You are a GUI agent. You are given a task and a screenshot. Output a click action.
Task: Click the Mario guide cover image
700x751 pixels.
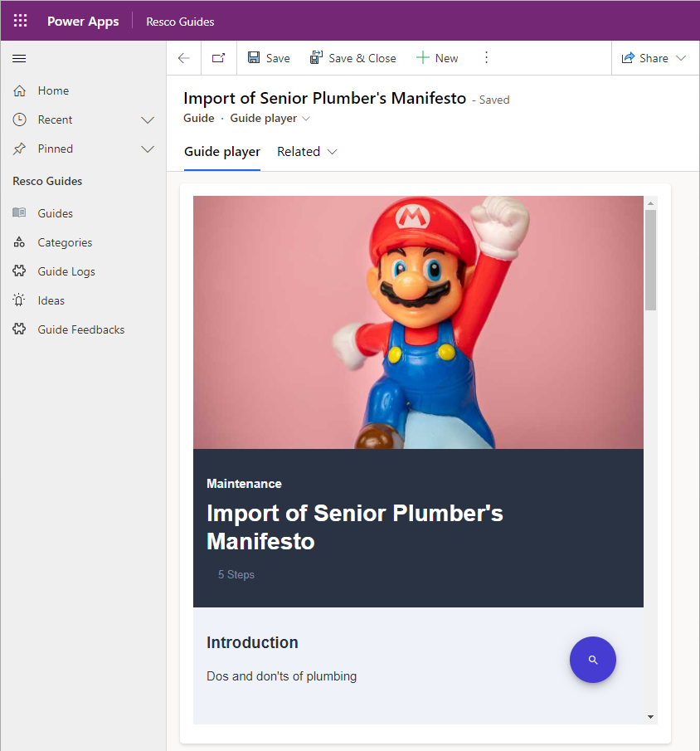pos(418,322)
